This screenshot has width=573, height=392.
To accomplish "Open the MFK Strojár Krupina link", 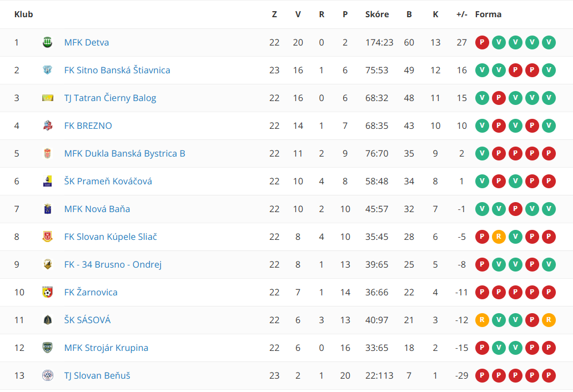I will click(x=107, y=348).
